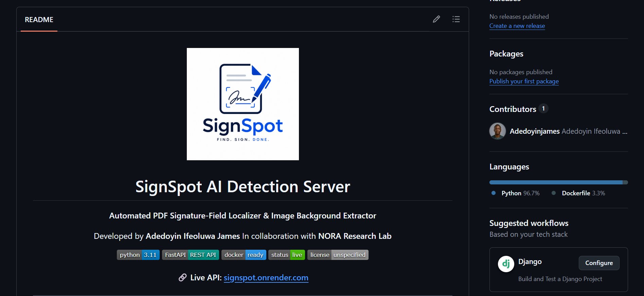
Task: Click the license unspecified badge
Action: pos(338,255)
